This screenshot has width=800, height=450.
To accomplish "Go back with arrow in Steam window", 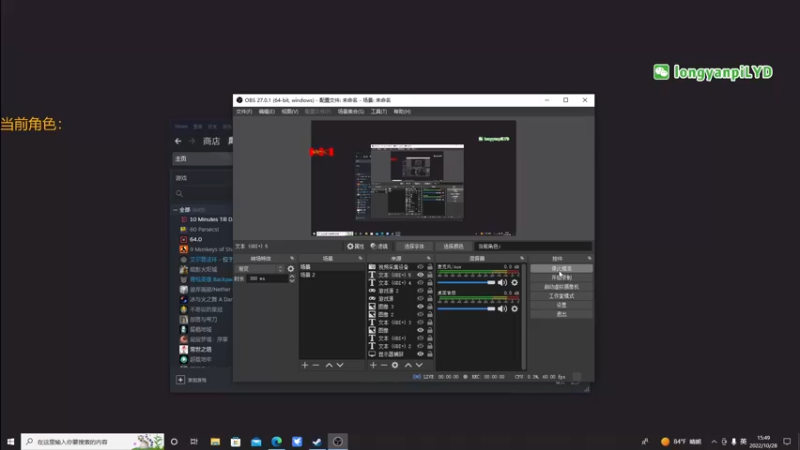I will pyautogui.click(x=178, y=141).
